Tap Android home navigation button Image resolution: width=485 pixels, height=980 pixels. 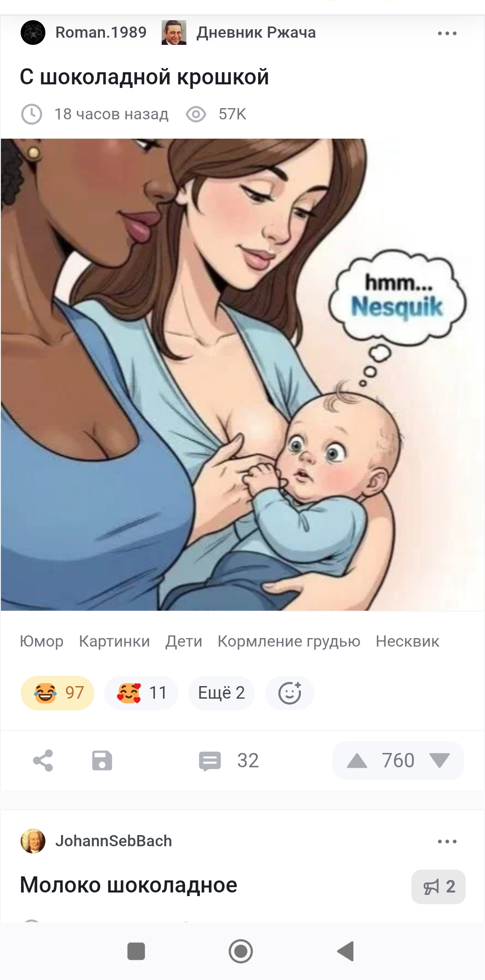pyautogui.click(x=241, y=951)
